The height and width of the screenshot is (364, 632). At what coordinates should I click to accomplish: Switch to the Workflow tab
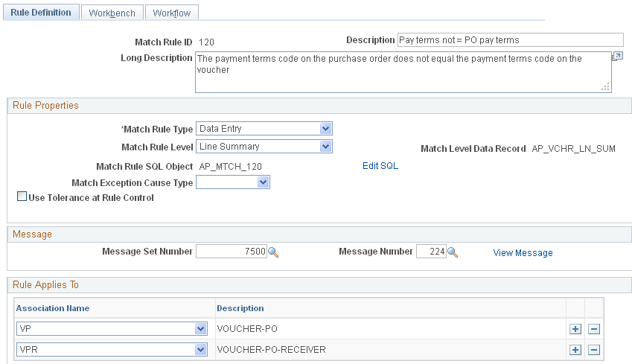pos(172,13)
